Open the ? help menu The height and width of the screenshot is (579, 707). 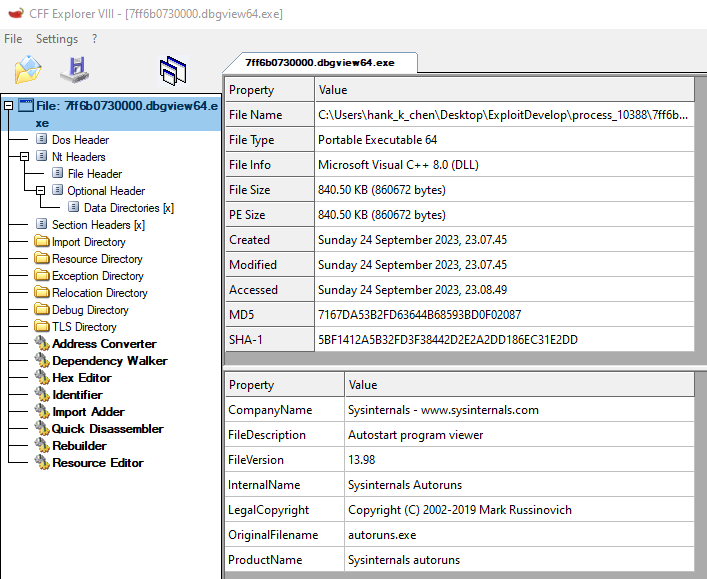[94, 39]
